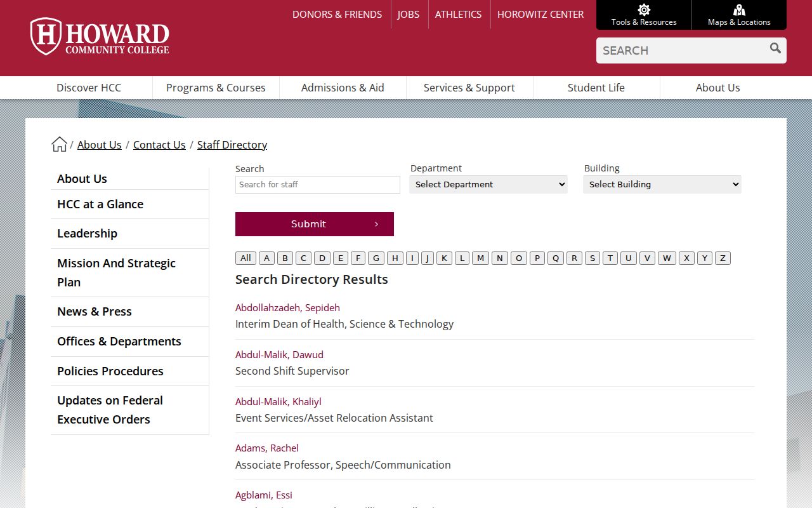This screenshot has height=508, width=812.
Task: Go to home via breadcrumb house icon
Action: coord(59,144)
